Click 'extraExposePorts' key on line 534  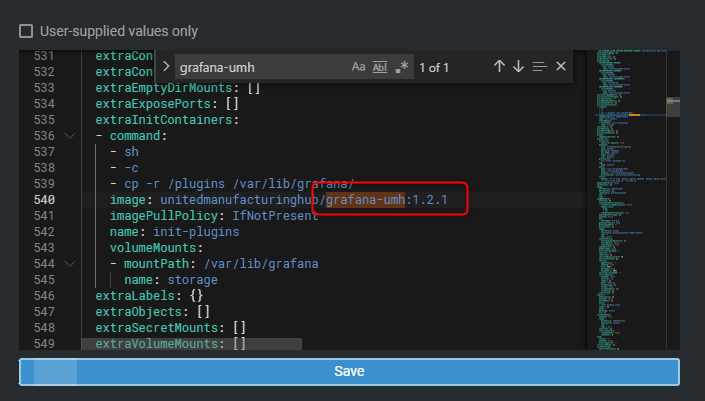pos(153,104)
